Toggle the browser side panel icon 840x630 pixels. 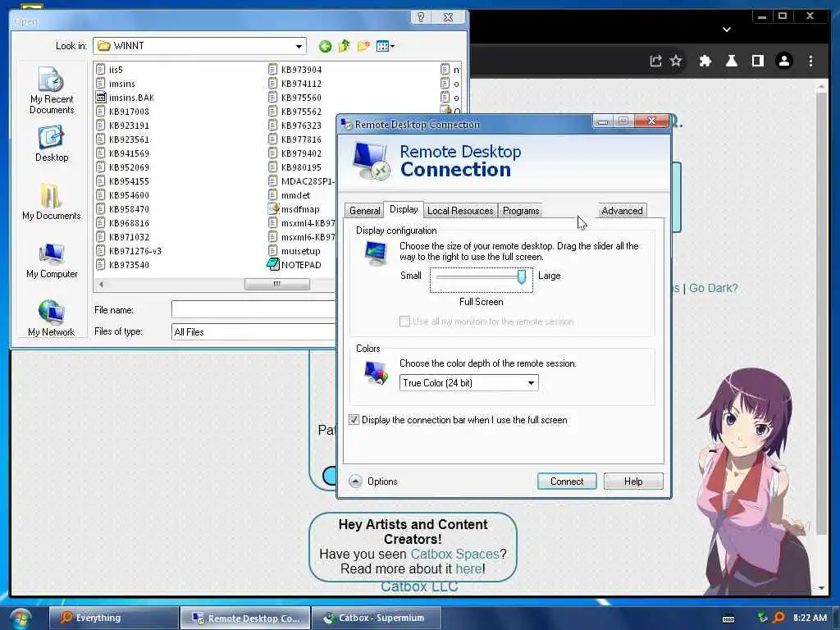point(757,61)
